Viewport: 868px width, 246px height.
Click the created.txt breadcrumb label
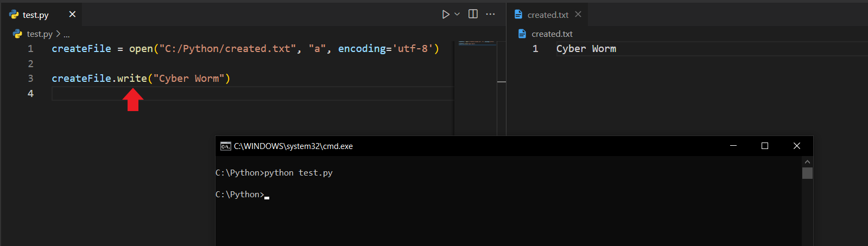tap(552, 34)
